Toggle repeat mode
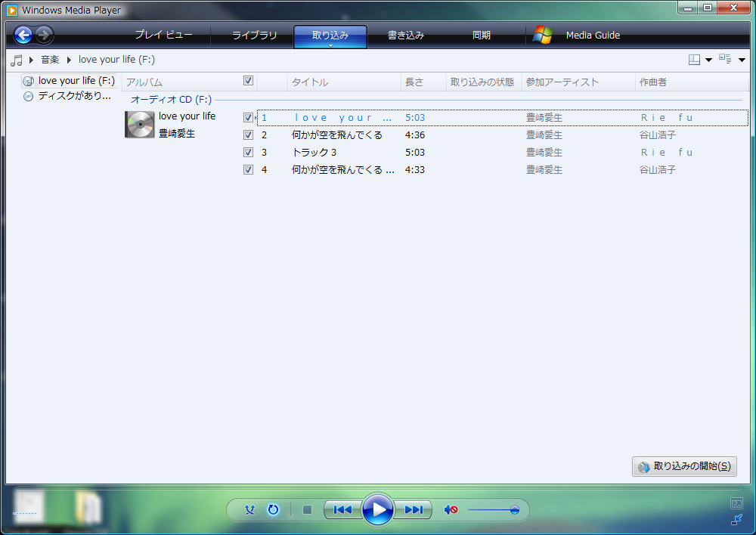 (274, 509)
